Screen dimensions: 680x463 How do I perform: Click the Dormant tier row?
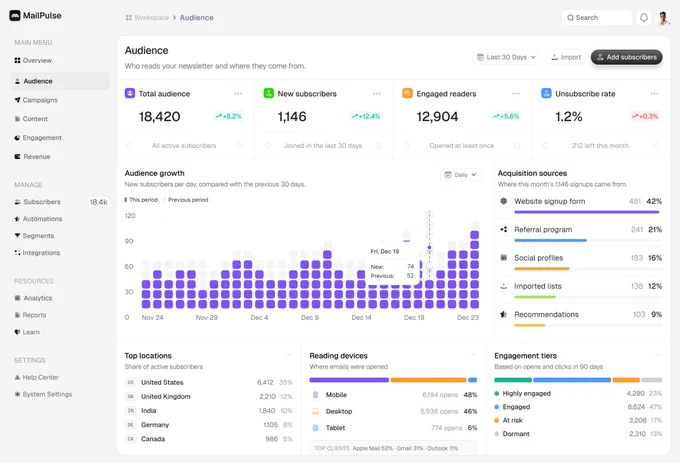(578, 434)
